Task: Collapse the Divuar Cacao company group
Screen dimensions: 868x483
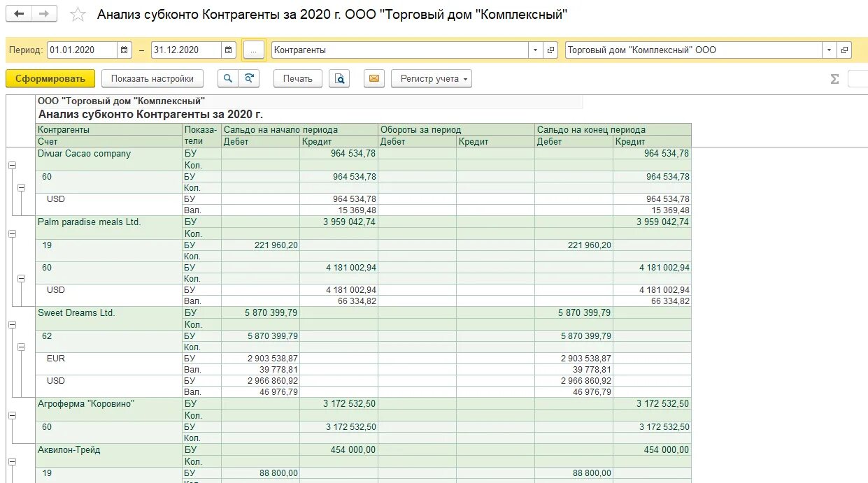Action: 12,165
